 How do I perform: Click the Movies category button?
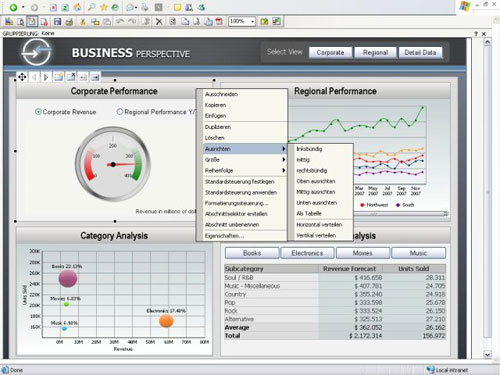point(363,253)
